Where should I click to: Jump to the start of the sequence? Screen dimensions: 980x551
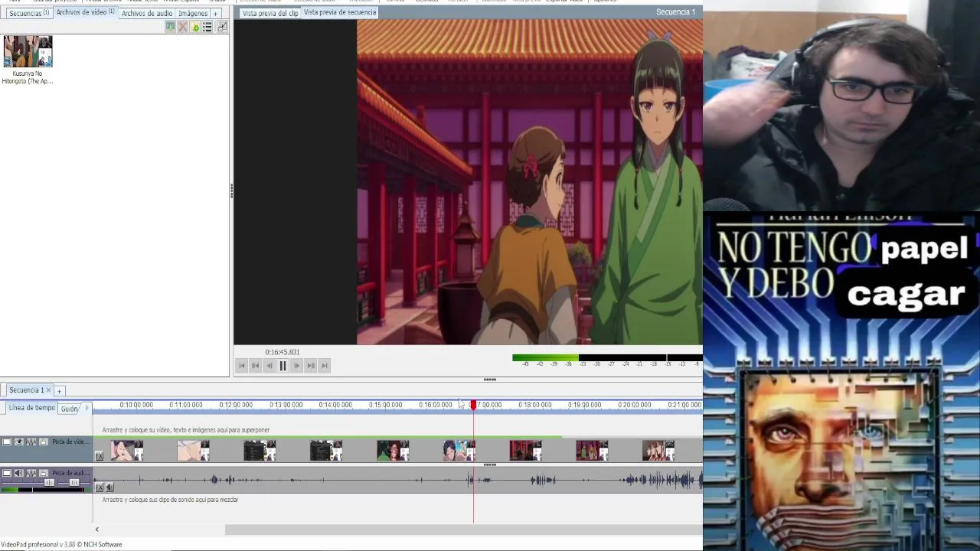(x=242, y=366)
